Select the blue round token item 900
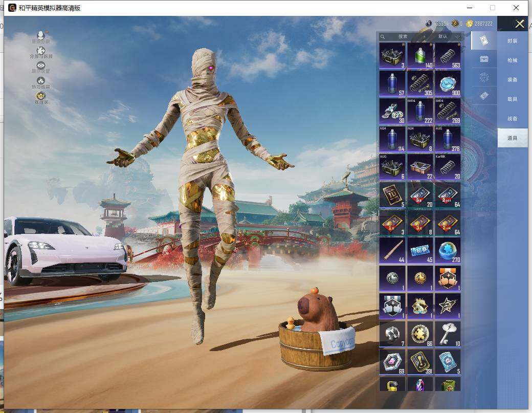Viewport: 532px width, 413px height. coord(448,84)
